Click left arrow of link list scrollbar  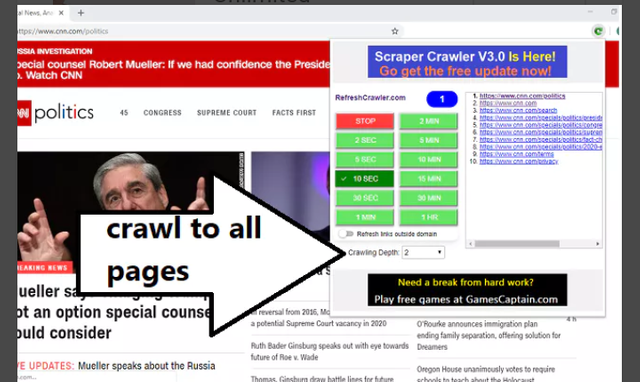[x=471, y=244]
